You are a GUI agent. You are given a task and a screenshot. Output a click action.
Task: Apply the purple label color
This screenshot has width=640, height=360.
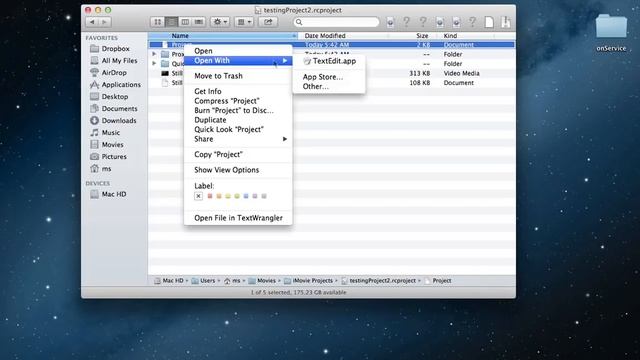point(255,196)
